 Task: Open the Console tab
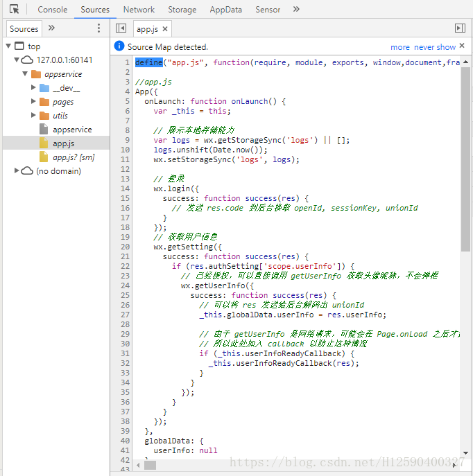[x=53, y=10]
